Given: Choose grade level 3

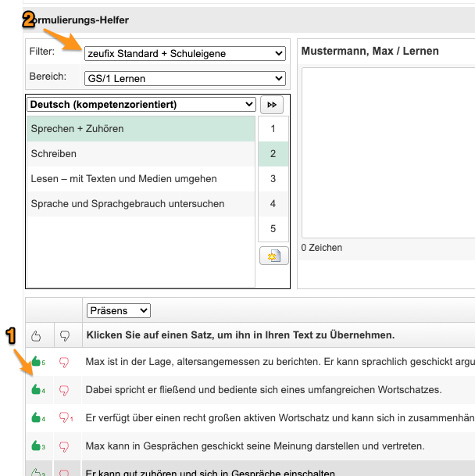Looking at the screenshot, I should [273, 178].
